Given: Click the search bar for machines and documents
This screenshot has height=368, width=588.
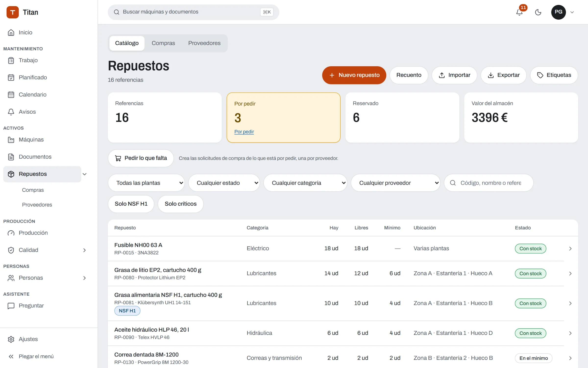Looking at the screenshot, I should click(193, 12).
